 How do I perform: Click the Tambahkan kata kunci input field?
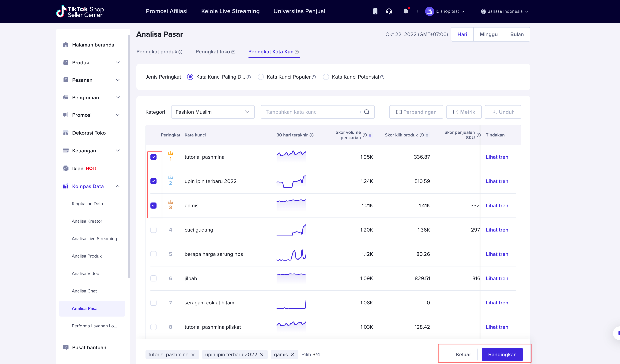[311, 112]
